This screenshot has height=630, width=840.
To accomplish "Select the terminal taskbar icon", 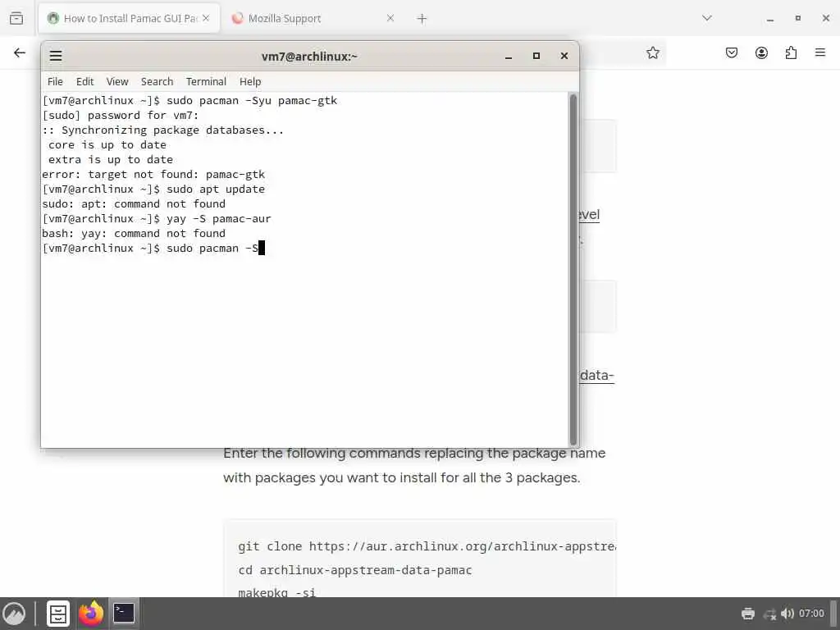I will [124, 614].
